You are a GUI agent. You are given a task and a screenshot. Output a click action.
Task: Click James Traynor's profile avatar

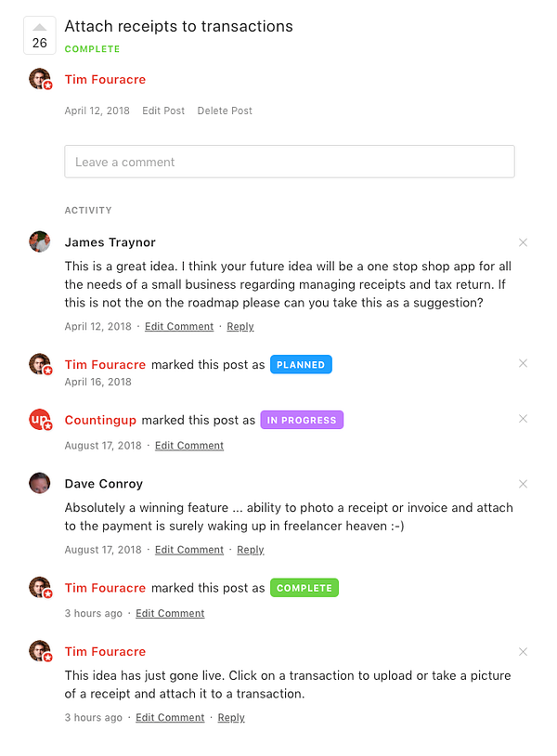pos(39,241)
